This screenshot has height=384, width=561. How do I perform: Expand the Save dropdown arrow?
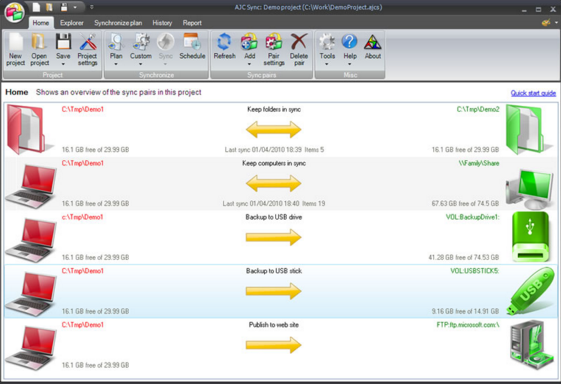tap(63, 64)
